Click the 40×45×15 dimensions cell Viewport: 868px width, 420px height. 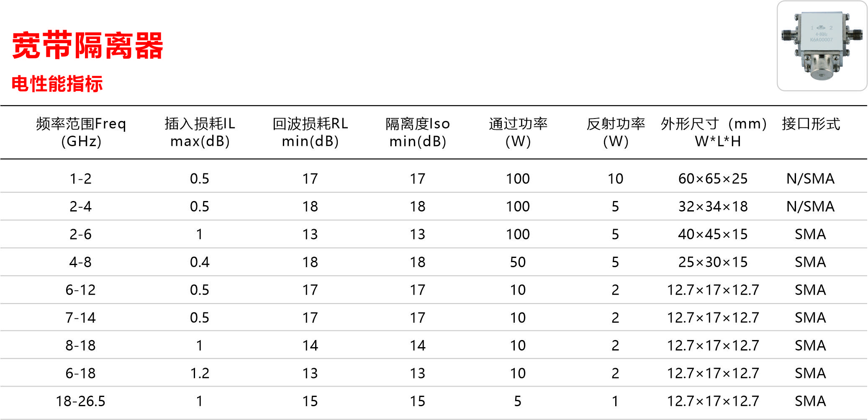pyautogui.click(x=713, y=234)
